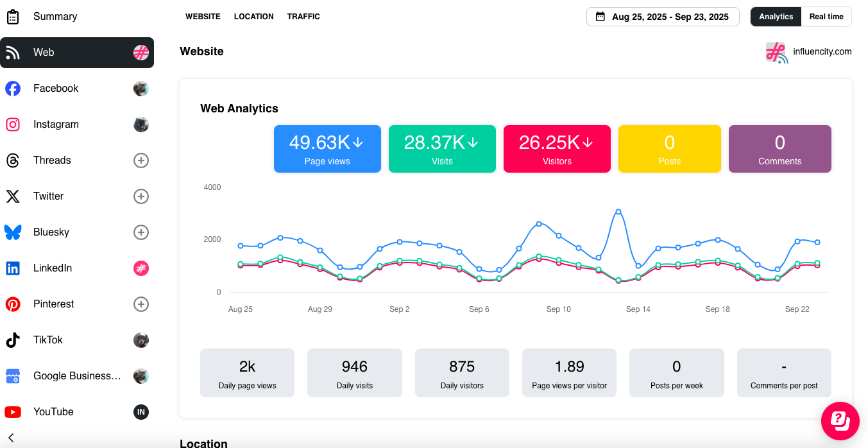This screenshot has height=448, width=868.
Task: Toggle the green Visits series
Action: pos(442,149)
